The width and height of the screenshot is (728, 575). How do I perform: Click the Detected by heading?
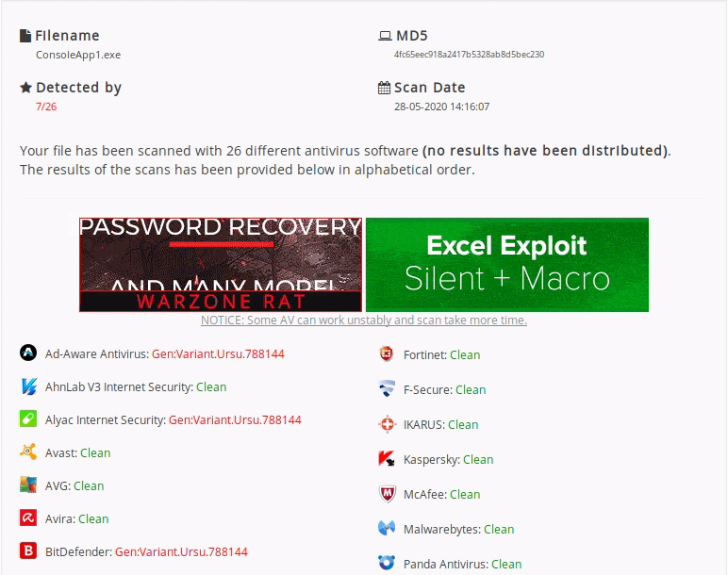78,88
